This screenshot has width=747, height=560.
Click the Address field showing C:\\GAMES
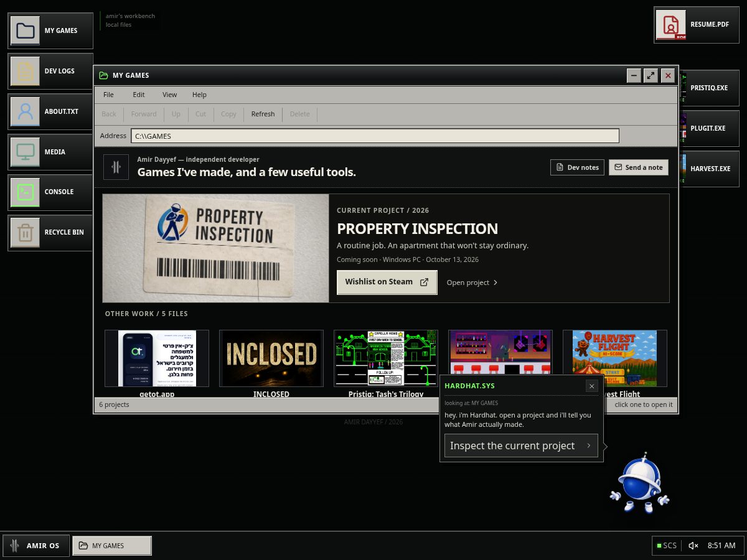click(x=375, y=136)
